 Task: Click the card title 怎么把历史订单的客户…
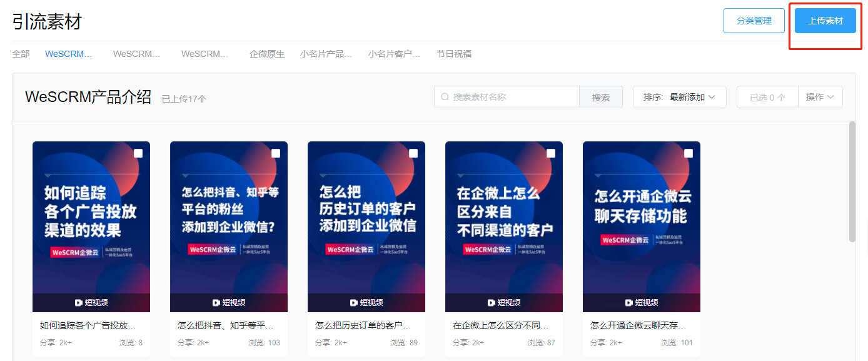[x=363, y=325]
